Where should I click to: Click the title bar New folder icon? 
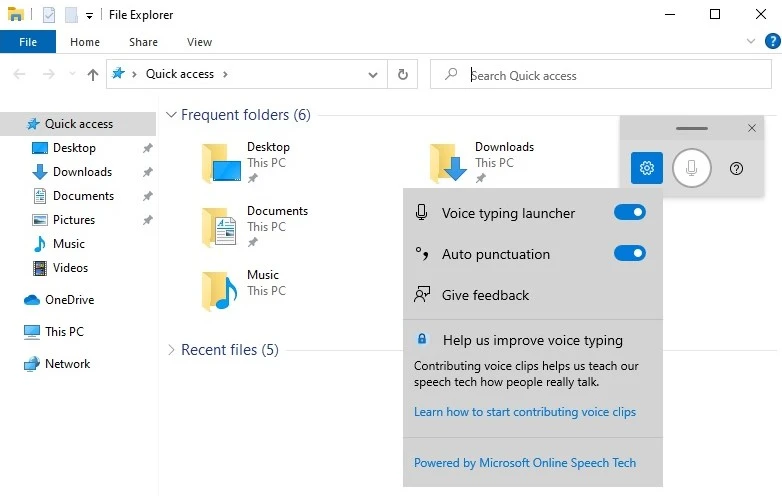pos(71,14)
